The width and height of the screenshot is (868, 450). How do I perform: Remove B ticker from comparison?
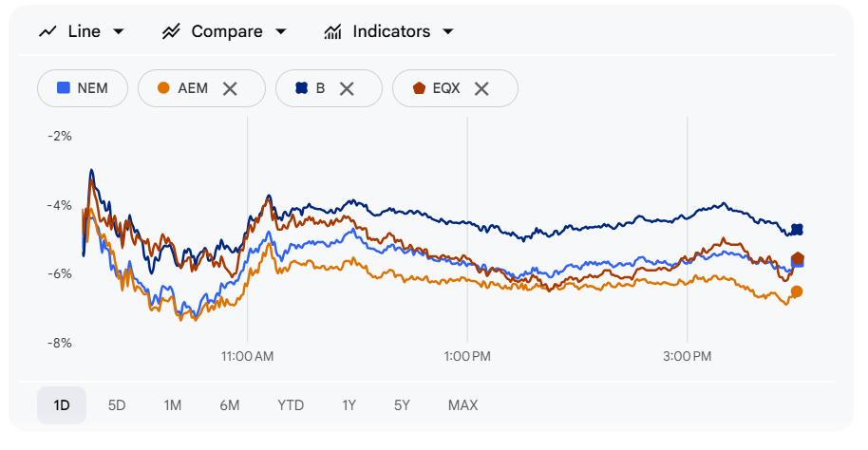[x=347, y=88]
